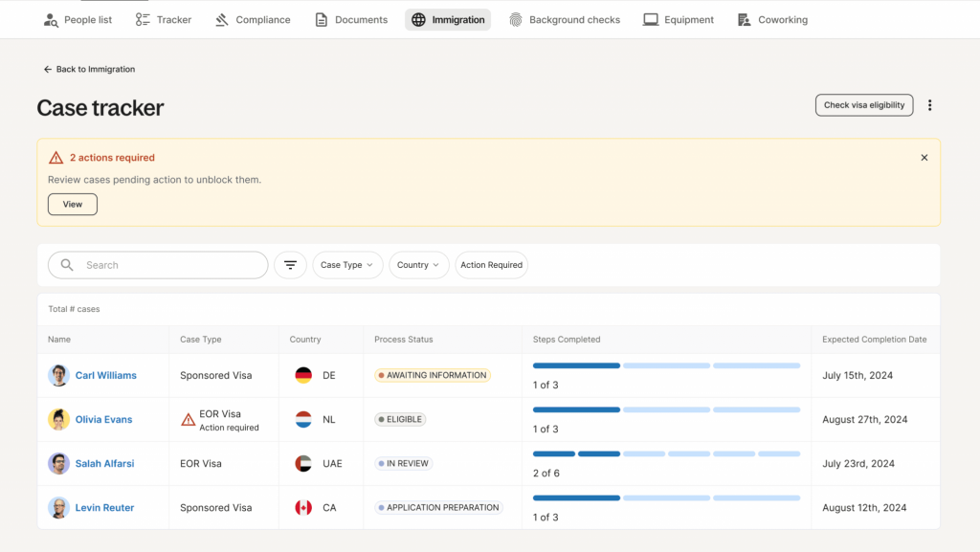Toggle the Action Required filter
The image size is (980, 552).
pos(491,265)
